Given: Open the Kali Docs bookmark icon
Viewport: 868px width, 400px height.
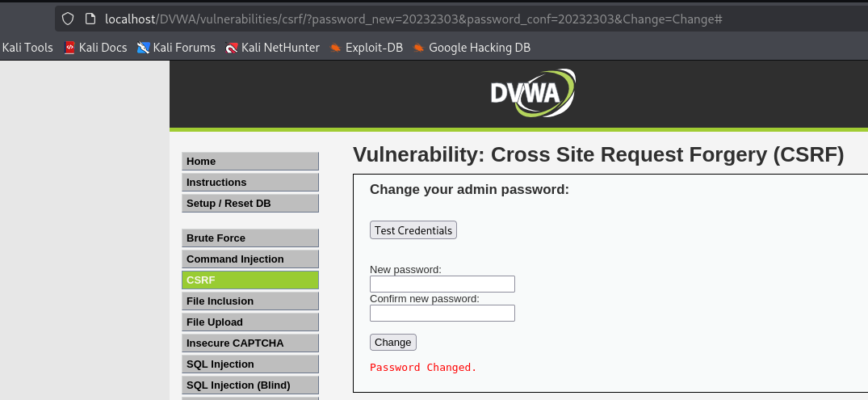Looking at the screenshot, I should coord(69,48).
